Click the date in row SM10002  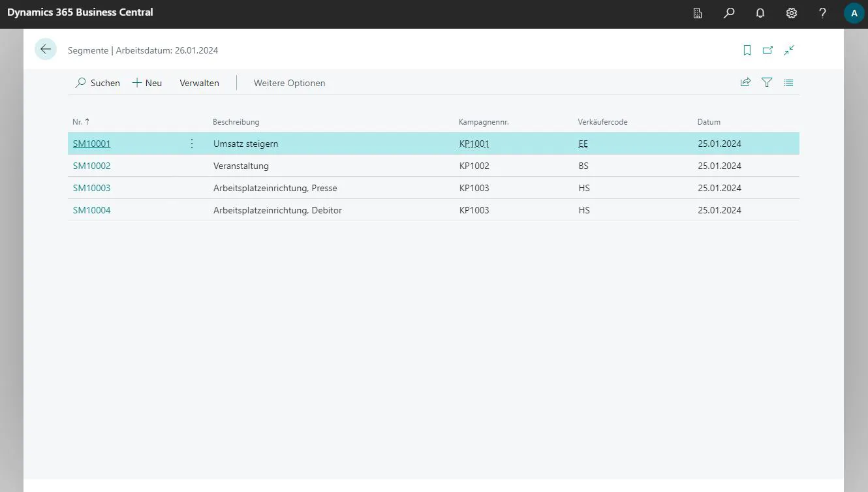tap(719, 166)
